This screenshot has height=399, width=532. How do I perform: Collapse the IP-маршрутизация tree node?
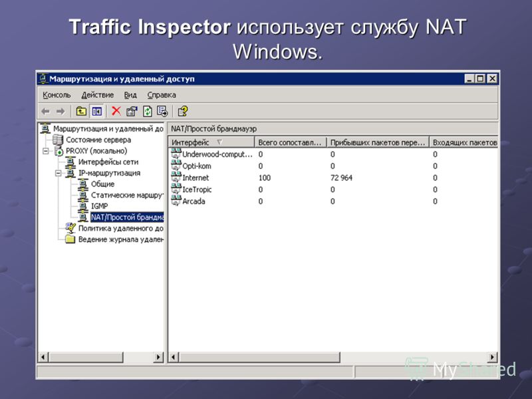59,173
